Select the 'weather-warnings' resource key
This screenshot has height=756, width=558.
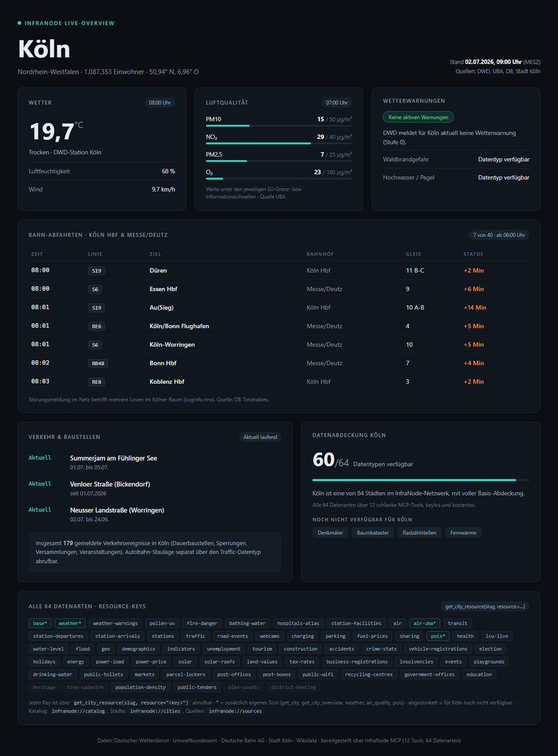115,624
